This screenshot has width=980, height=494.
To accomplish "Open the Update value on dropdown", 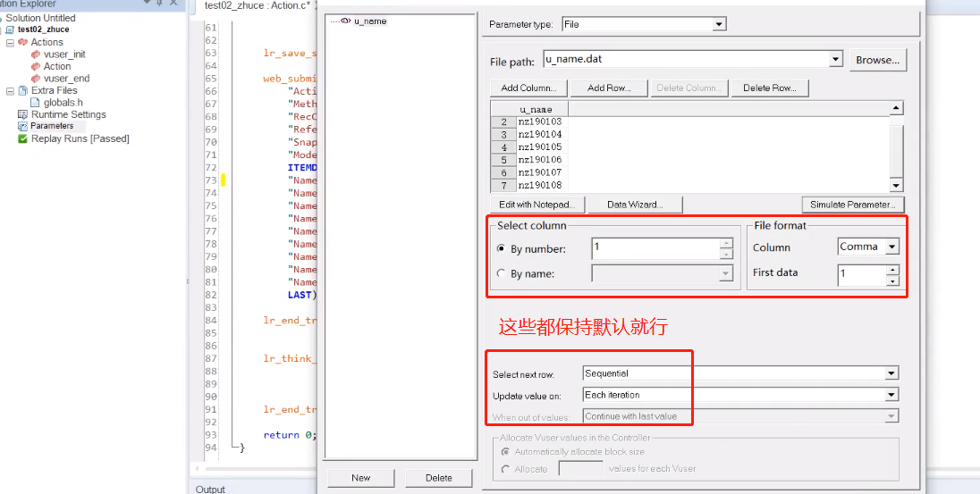I will (x=891, y=395).
